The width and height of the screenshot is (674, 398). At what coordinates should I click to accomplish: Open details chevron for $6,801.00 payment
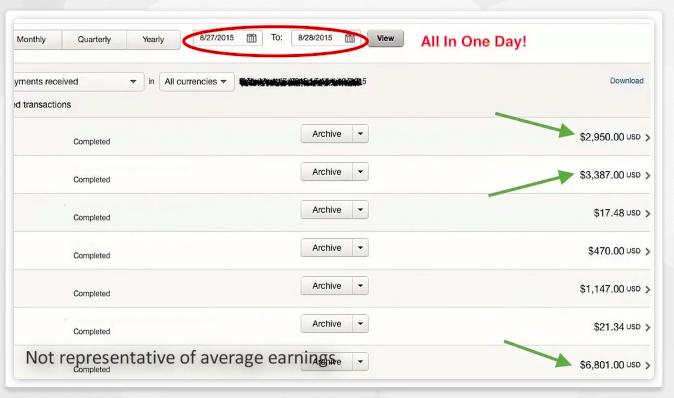(647, 365)
